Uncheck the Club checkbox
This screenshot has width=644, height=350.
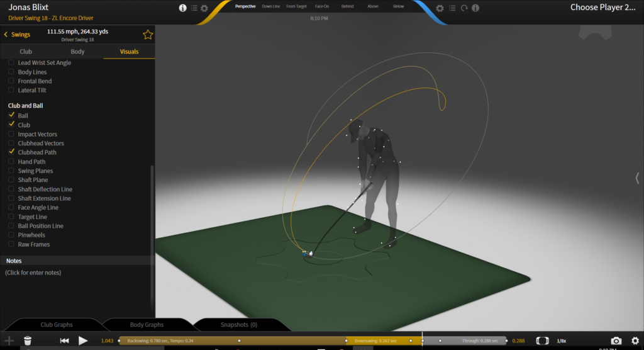click(x=11, y=125)
